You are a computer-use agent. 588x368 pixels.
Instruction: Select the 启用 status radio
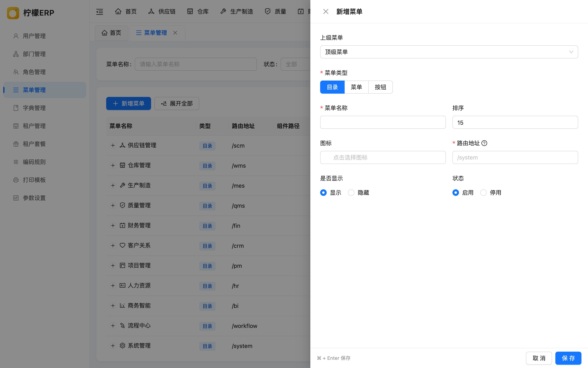(455, 193)
